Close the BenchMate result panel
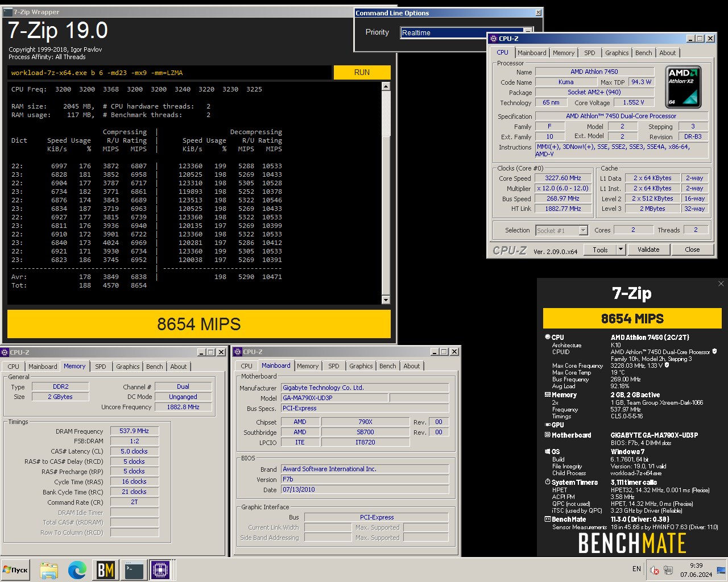The image size is (728, 582). click(x=721, y=284)
